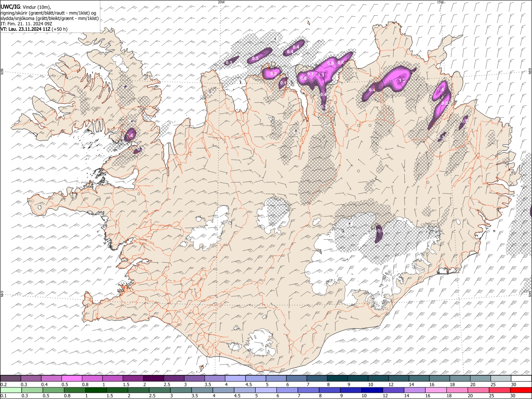Click the pink swatch between 18 and 20 lower scale
This screenshot has height=399, width=532.
[x=457, y=390]
